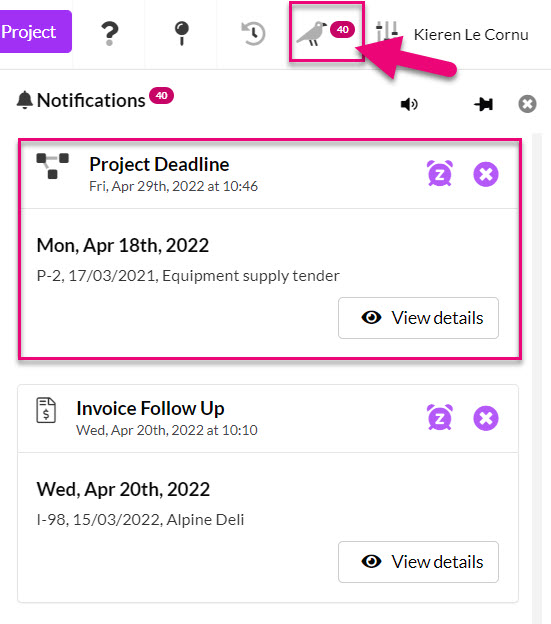Image resolution: width=551 pixels, height=624 pixels.
Task: Click the purple Project button
Action: [35, 31]
